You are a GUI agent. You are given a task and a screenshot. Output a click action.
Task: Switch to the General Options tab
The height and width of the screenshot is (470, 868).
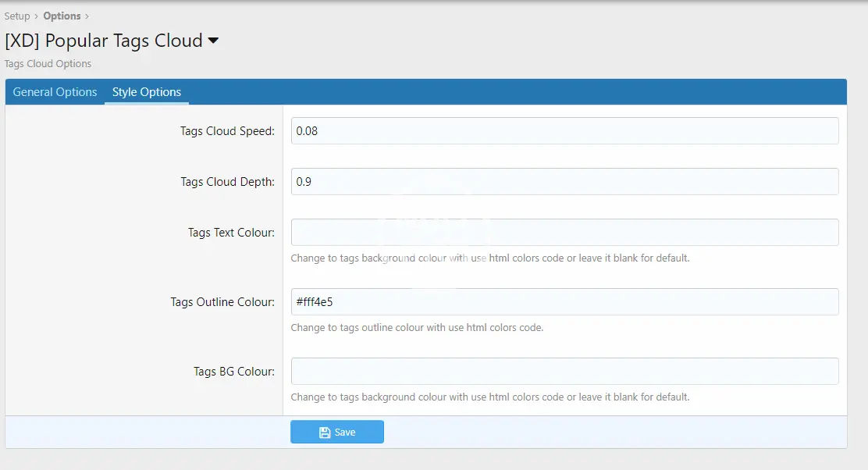click(x=55, y=92)
